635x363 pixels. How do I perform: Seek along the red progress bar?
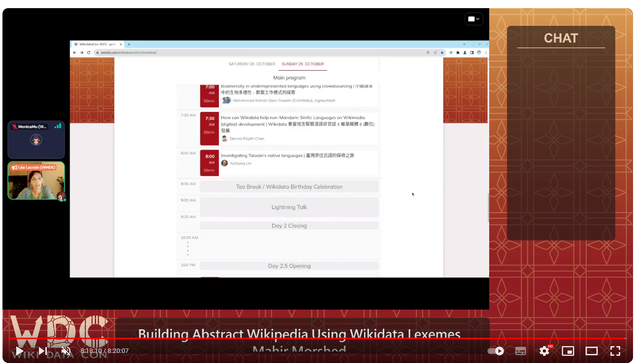pos(318,338)
